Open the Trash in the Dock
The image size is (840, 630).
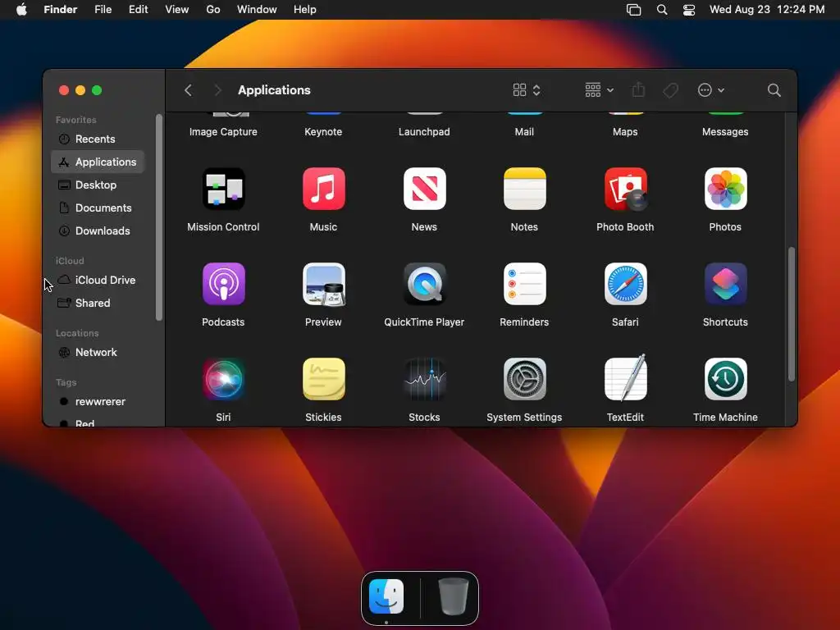453,597
